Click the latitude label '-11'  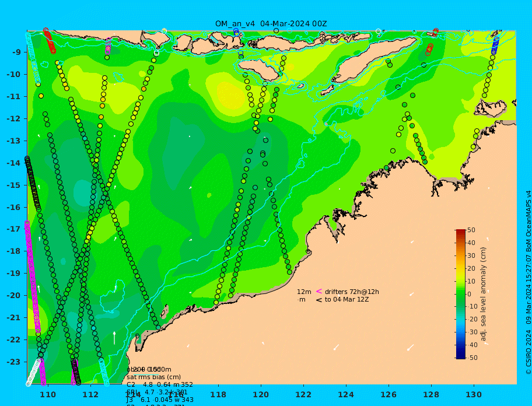point(13,96)
